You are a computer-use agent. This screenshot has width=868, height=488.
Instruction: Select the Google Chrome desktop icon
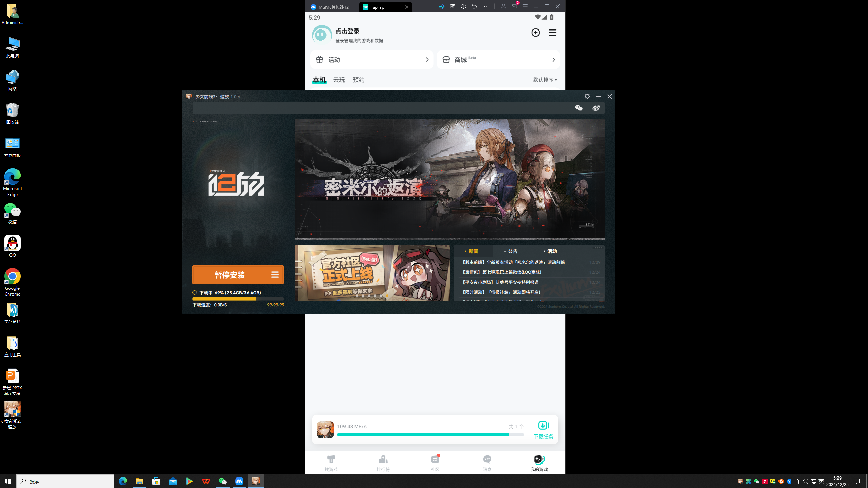(13, 282)
